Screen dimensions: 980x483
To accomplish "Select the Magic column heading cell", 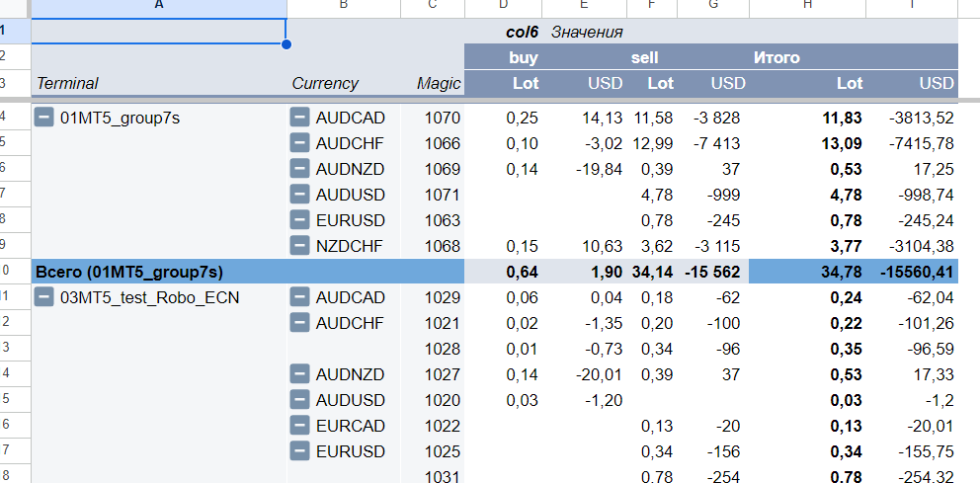I will 433,83.
